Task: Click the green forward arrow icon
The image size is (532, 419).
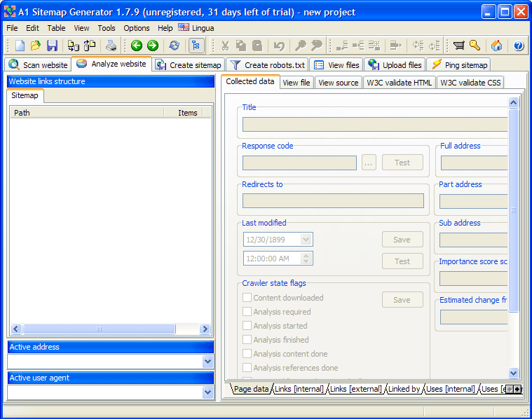Action: coord(153,46)
